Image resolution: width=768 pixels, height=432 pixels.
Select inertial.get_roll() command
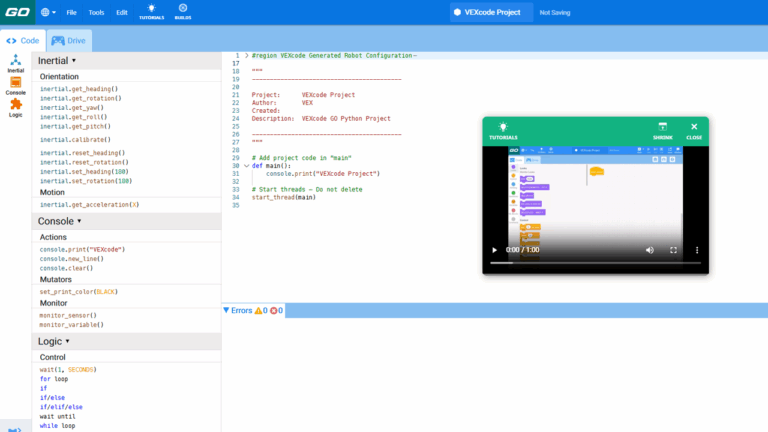pos(73,117)
